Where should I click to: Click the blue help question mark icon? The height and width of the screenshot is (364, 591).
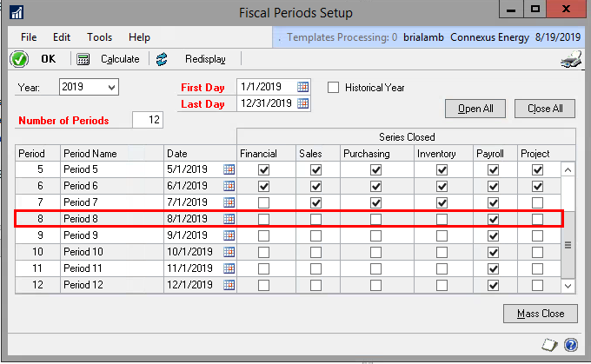[x=571, y=345]
